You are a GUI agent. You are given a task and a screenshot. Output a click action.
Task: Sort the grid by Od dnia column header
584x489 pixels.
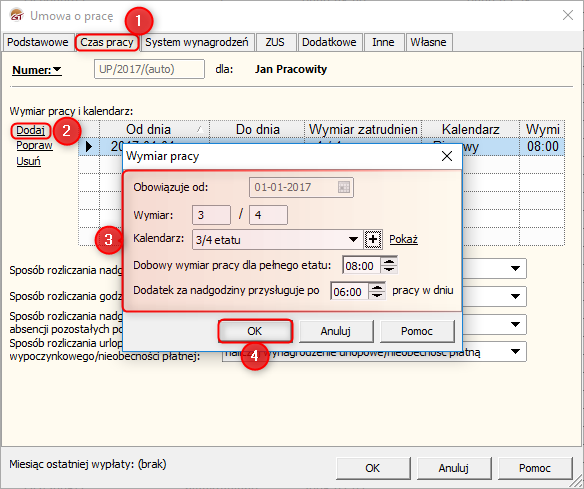[154, 129]
